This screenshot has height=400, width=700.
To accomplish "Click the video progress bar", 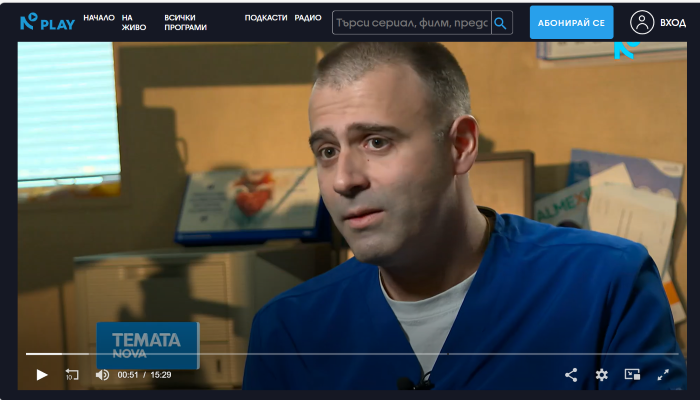I will pyautogui.click(x=350, y=354).
